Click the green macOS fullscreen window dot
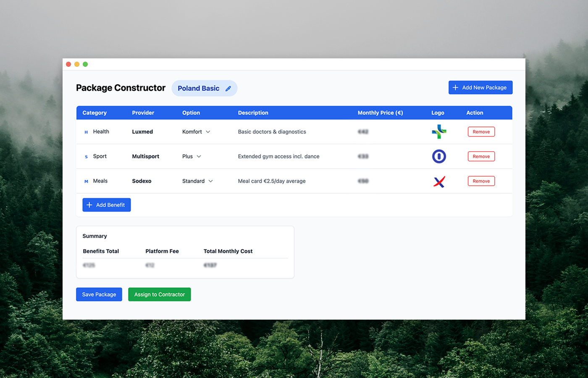 coord(85,64)
